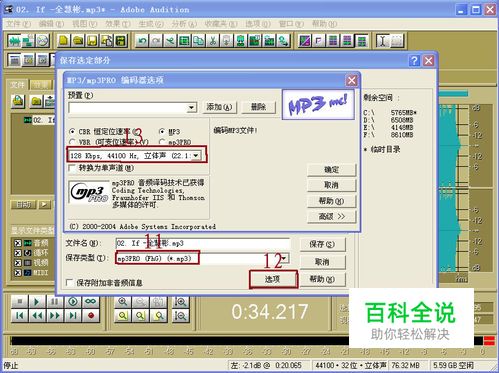Viewport: 499px width, 373px height.
Task: Toggle 循环 file type checkbox
Action: click(18, 253)
